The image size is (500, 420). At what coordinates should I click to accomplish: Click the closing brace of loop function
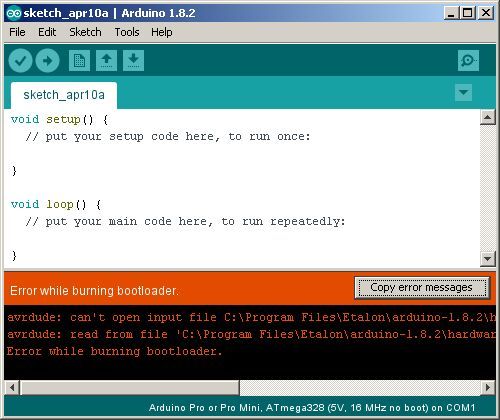pyautogui.click(x=14, y=256)
